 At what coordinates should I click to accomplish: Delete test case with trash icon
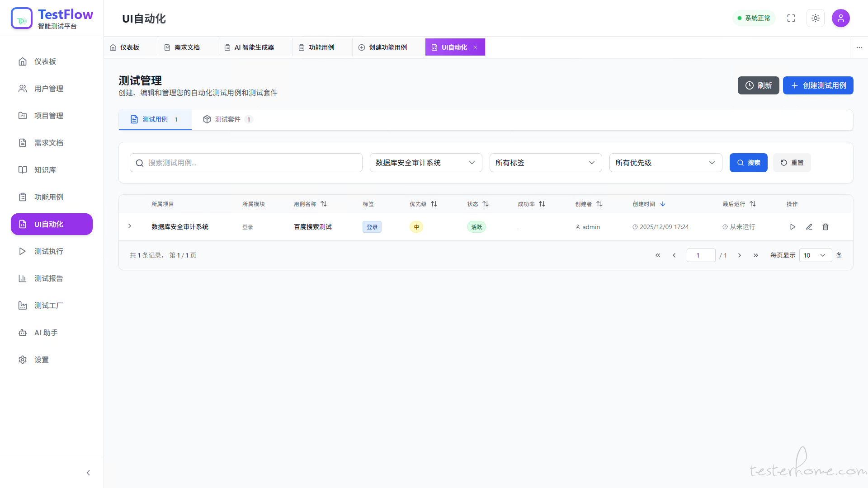pos(826,227)
